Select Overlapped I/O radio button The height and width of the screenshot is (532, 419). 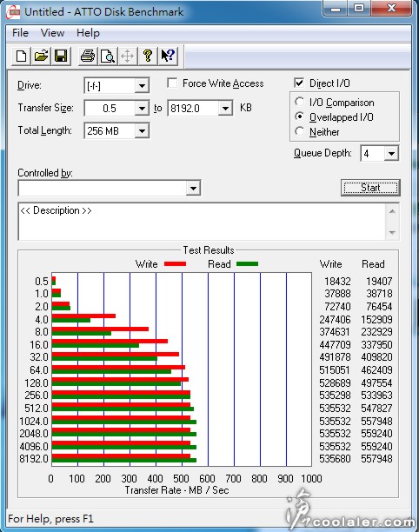299,116
